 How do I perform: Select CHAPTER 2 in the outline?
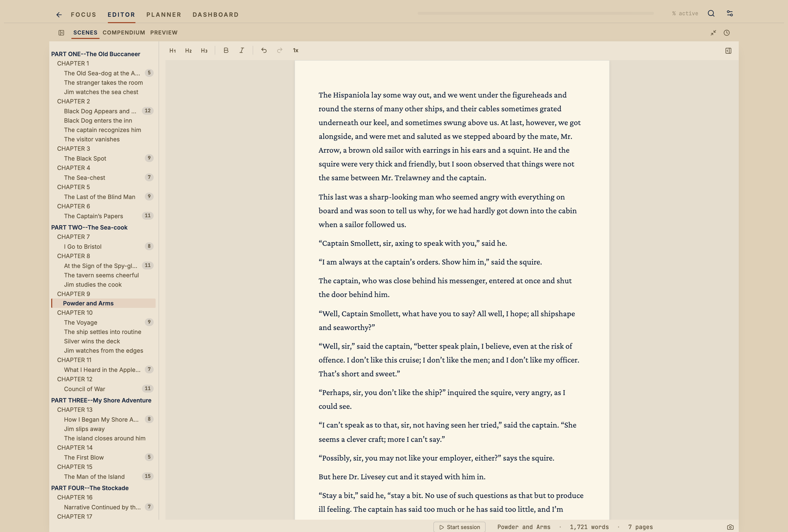pyautogui.click(x=73, y=101)
